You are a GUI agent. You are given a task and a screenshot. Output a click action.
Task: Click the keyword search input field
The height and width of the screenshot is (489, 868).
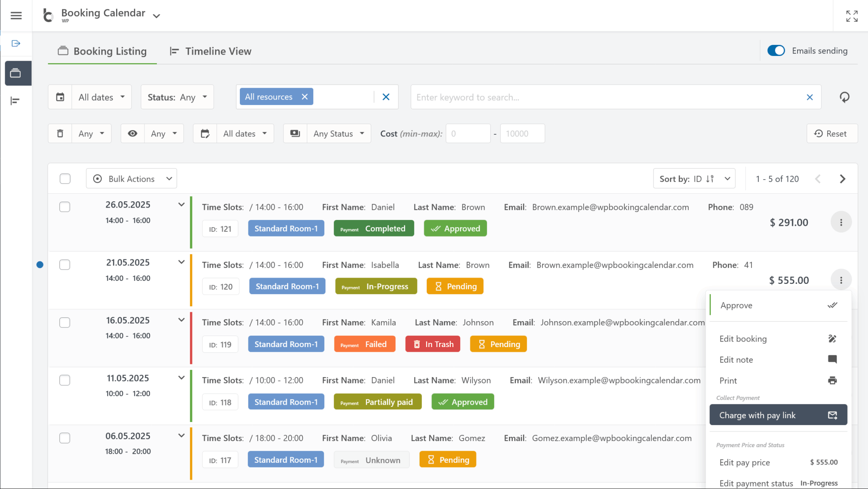(593, 97)
